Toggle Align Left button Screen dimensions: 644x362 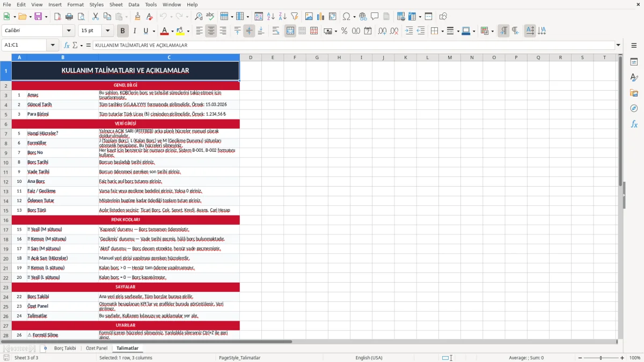(x=199, y=31)
